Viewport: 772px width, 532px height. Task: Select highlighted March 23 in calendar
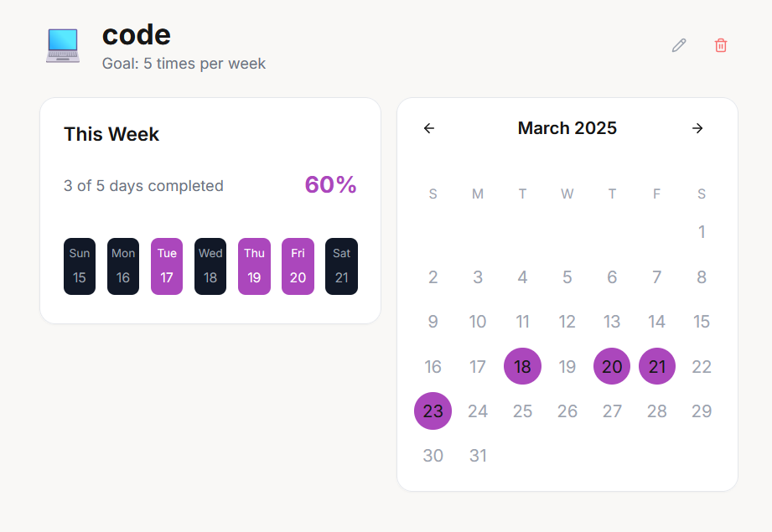click(433, 411)
